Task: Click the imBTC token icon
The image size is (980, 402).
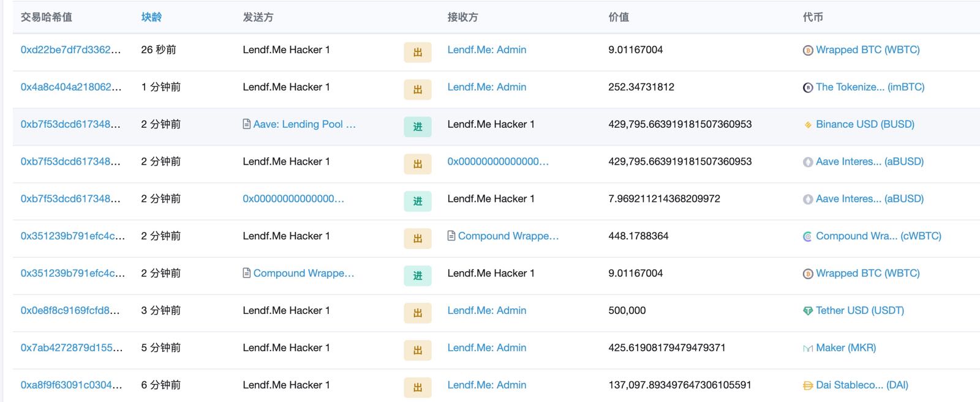Action: tap(808, 87)
